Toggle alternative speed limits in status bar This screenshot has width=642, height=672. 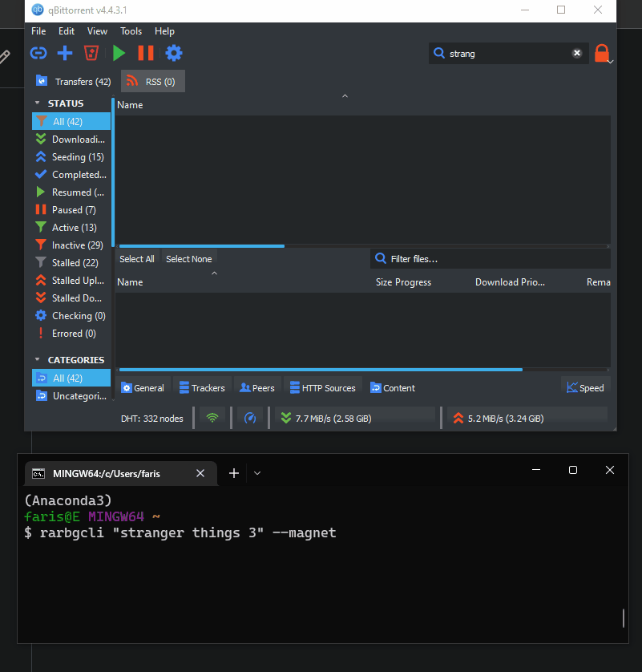coord(250,418)
